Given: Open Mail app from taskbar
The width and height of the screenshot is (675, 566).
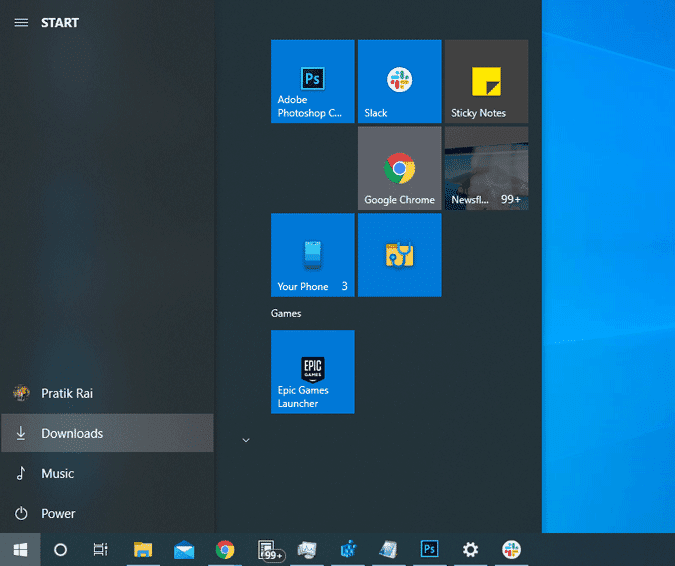Looking at the screenshot, I should click(x=184, y=550).
